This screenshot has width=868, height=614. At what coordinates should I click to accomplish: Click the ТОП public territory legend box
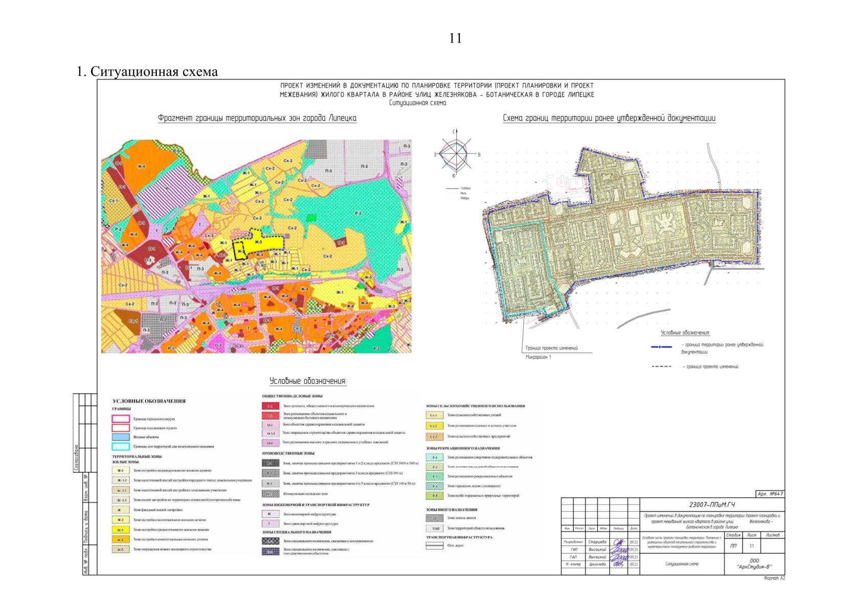[434, 528]
